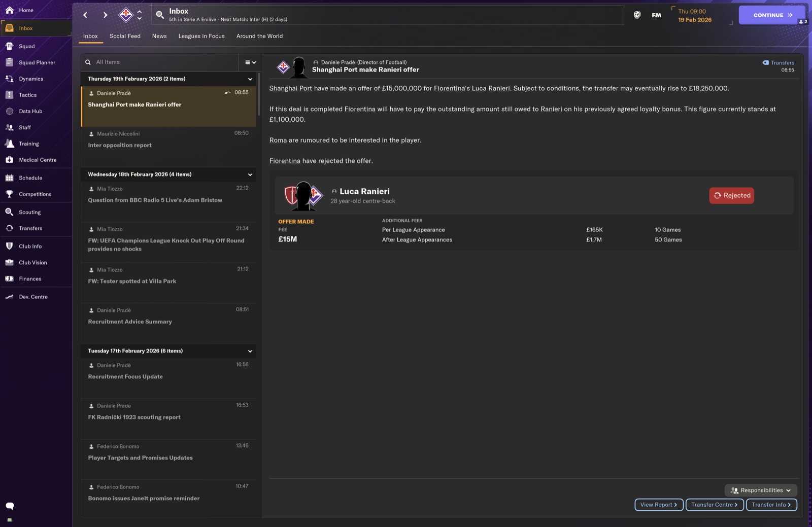Viewport: 812px width, 527px height.
Task: Open the Schedule calendar icon
Action: pyautogui.click(x=9, y=178)
